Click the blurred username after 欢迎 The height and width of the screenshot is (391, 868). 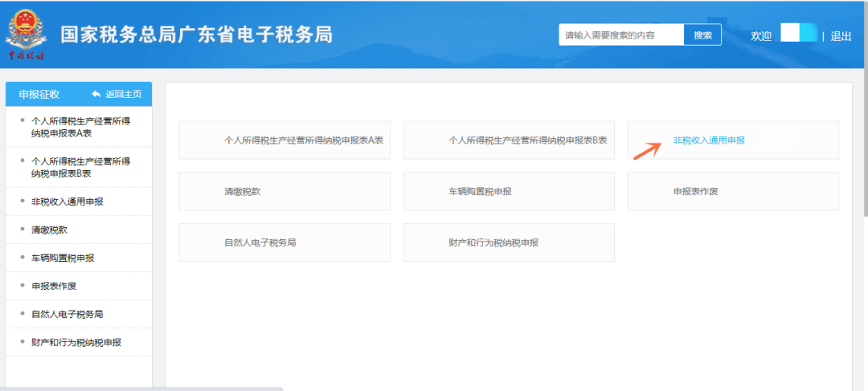[x=799, y=32]
